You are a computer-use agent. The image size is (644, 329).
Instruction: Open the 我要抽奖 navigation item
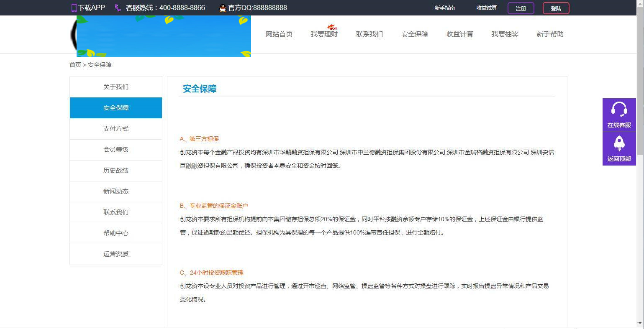(x=505, y=34)
